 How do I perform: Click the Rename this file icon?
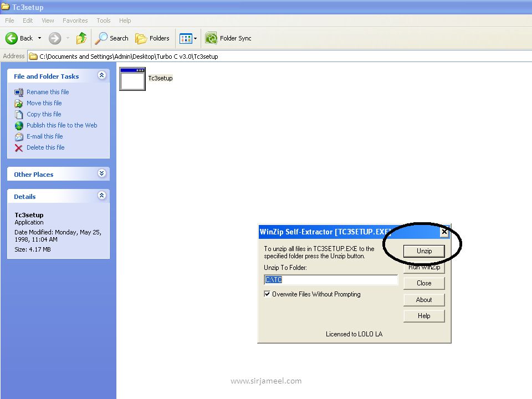point(19,93)
